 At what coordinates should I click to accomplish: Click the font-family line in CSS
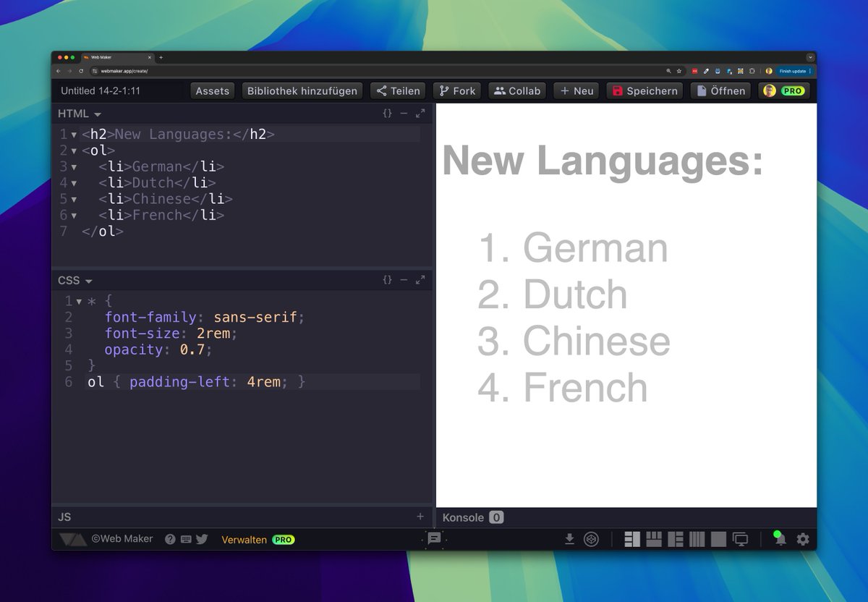click(x=205, y=317)
